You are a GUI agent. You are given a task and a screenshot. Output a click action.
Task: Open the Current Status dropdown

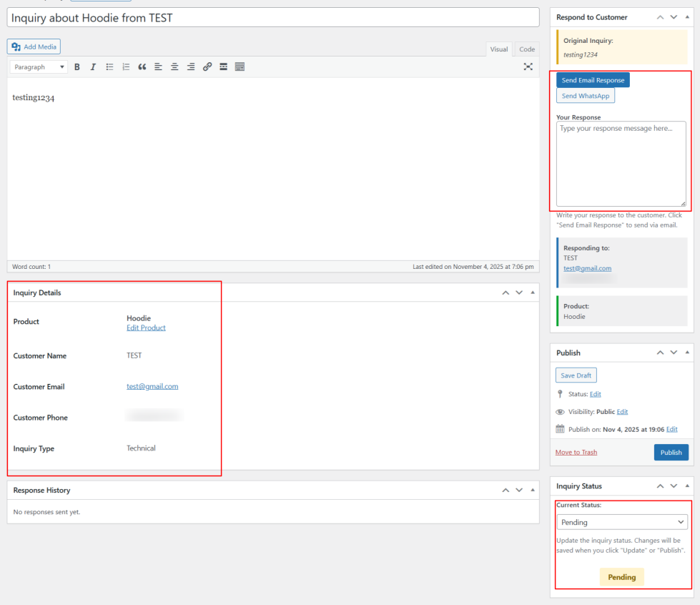(621, 522)
